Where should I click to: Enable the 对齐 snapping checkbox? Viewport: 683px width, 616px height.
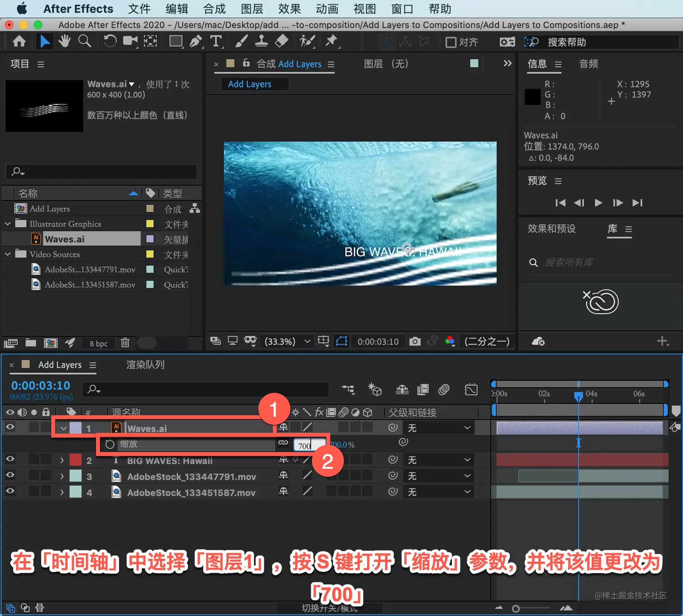coord(451,42)
